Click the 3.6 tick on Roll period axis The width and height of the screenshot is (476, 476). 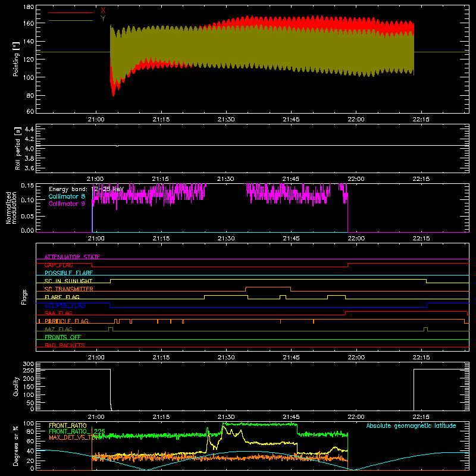pyautogui.click(x=29, y=168)
